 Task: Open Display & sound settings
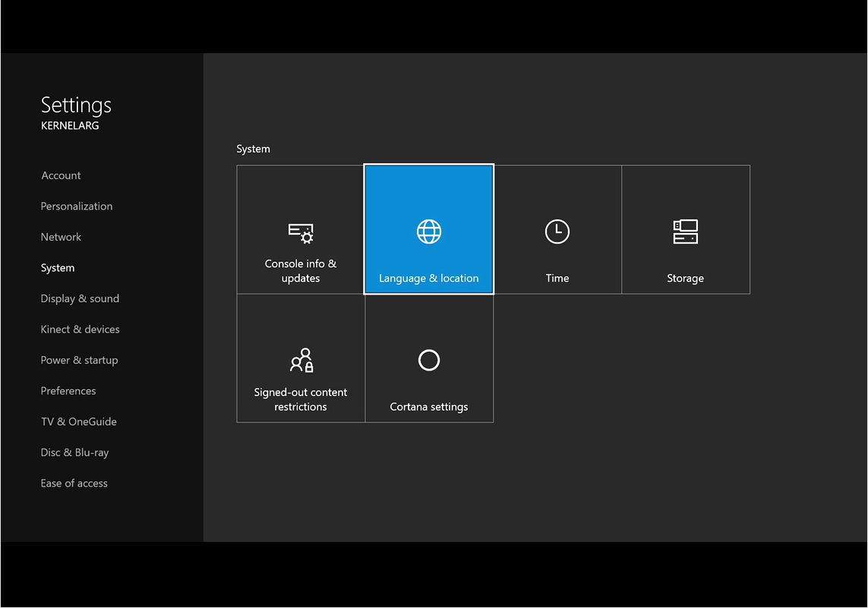pos(80,298)
